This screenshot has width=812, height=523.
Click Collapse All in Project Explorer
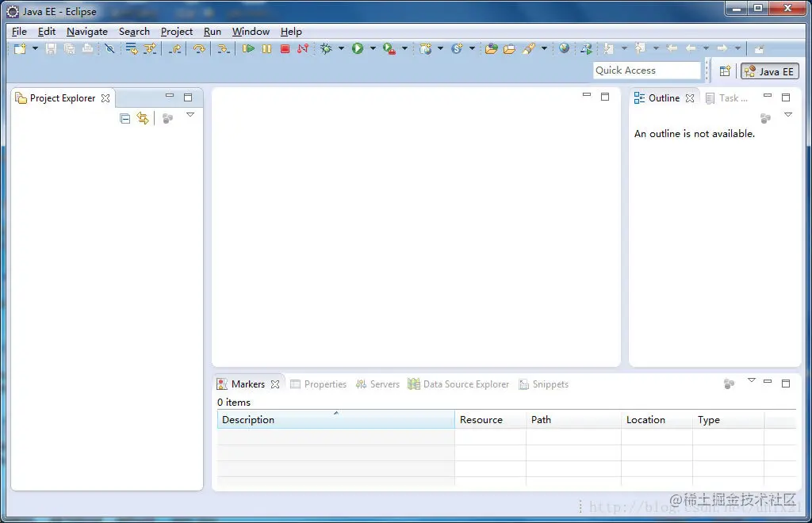point(124,118)
